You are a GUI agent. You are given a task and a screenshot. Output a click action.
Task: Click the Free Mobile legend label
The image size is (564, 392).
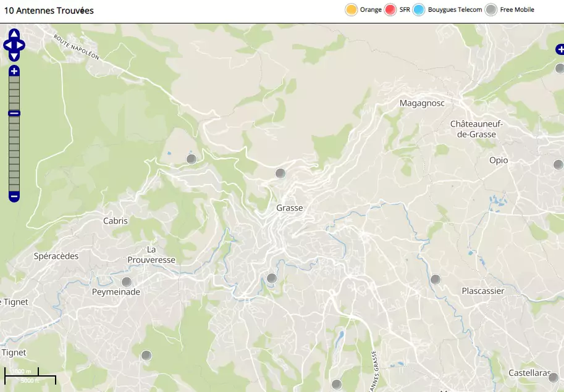click(x=516, y=10)
